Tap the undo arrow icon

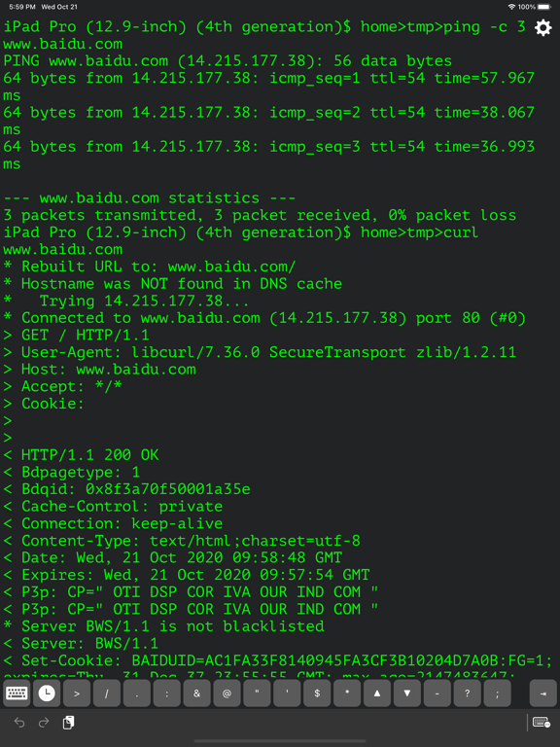tap(19, 723)
